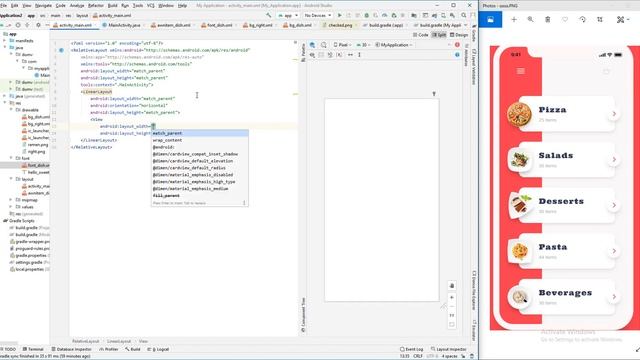The height and width of the screenshot is (360, 640).
Task: Click the Photos app delete trash icon
Action: [548, 20]
